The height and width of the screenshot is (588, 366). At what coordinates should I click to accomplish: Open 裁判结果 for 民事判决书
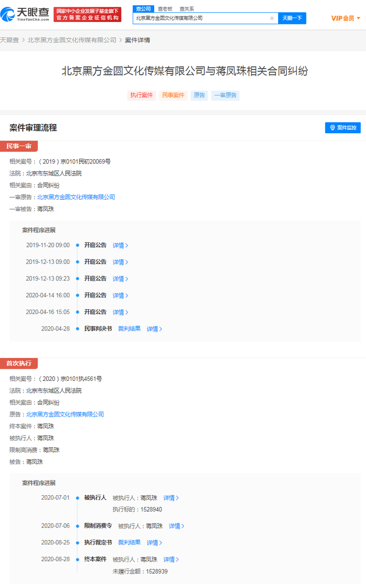pos(129,329)
